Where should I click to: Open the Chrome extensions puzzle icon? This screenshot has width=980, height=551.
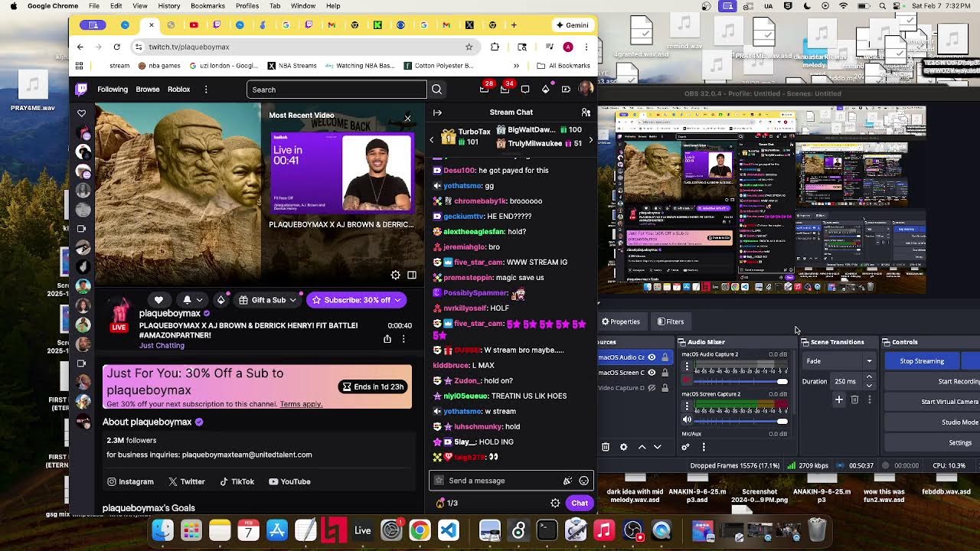(495, 47)
